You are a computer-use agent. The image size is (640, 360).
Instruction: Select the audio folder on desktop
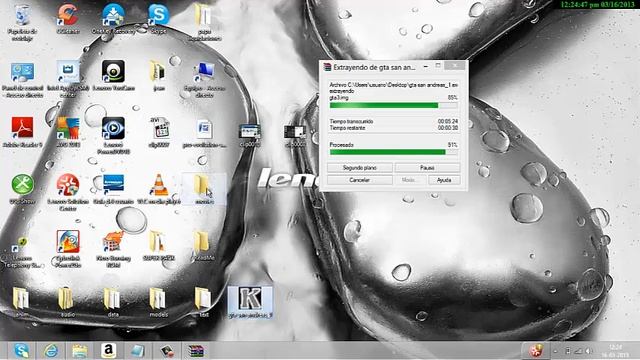67,302
